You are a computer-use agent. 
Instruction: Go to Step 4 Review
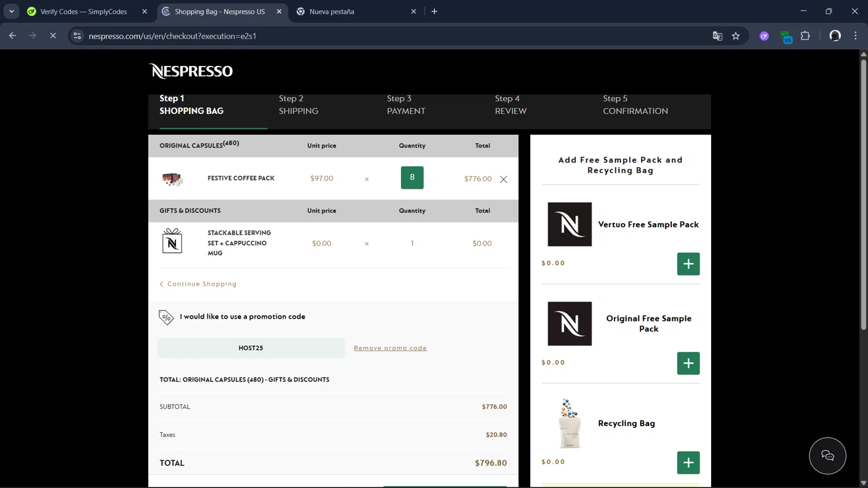[x=510, y=105]
